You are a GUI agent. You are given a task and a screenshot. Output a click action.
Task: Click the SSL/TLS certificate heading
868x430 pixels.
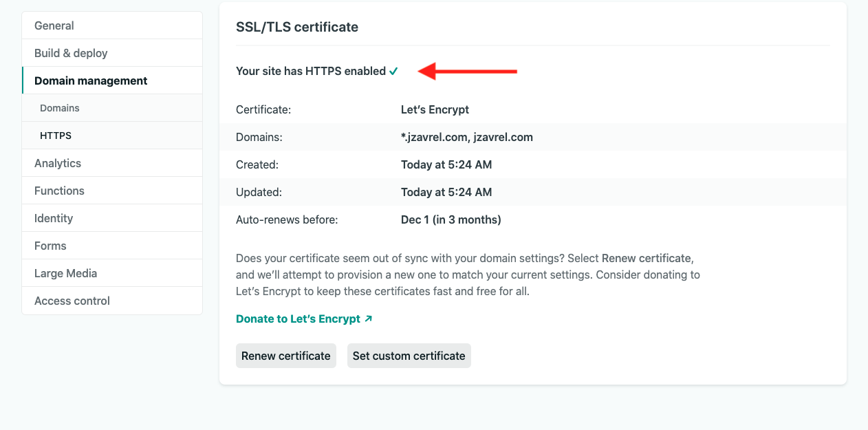click(297, 28)
